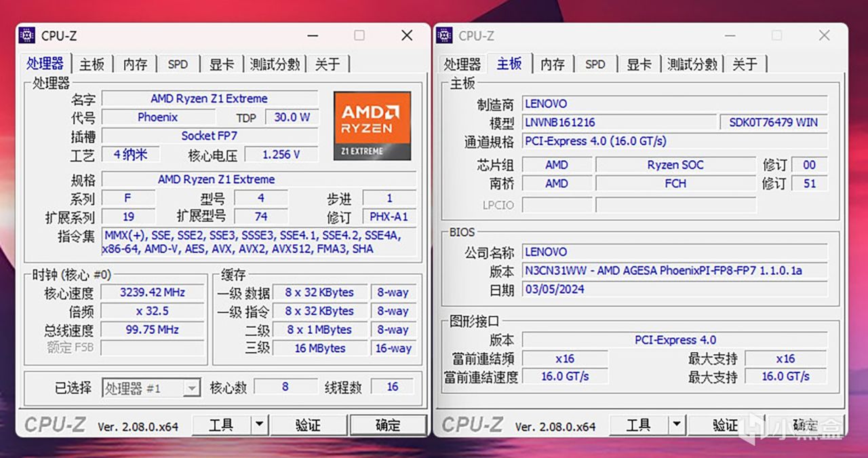Click the southbridge value FCH
Image resolution: width=868 pixels, height=458 pixels.
coord(675,183)
